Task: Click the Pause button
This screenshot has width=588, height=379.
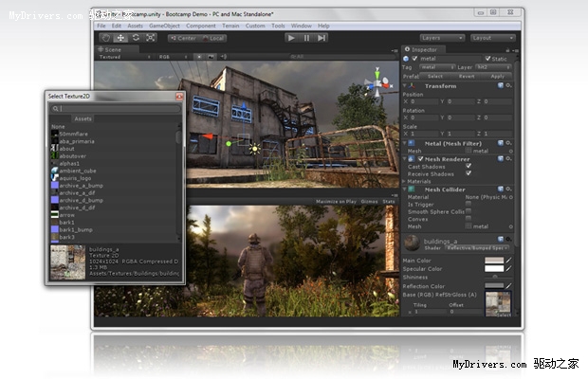Action: [x=306, y=38]
